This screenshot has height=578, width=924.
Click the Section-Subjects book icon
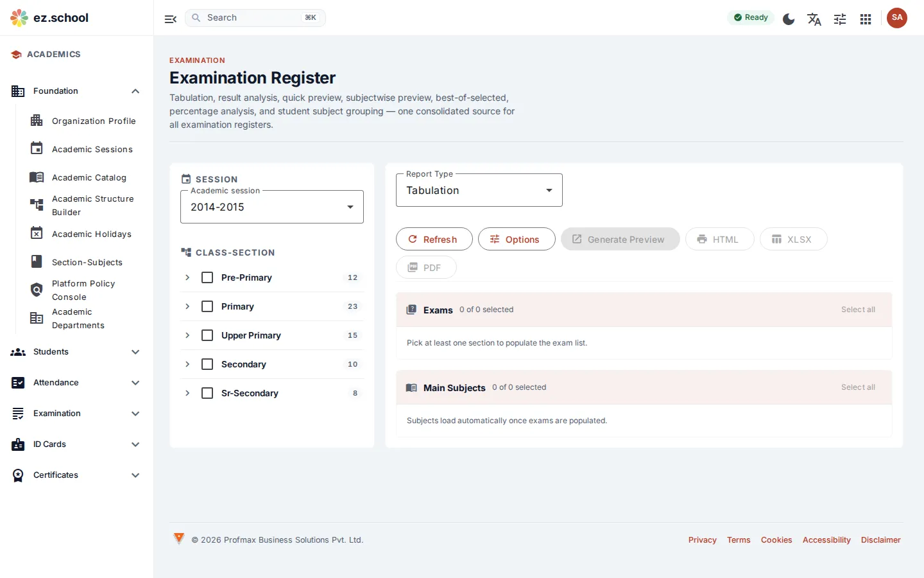click(x=37, y=261)
